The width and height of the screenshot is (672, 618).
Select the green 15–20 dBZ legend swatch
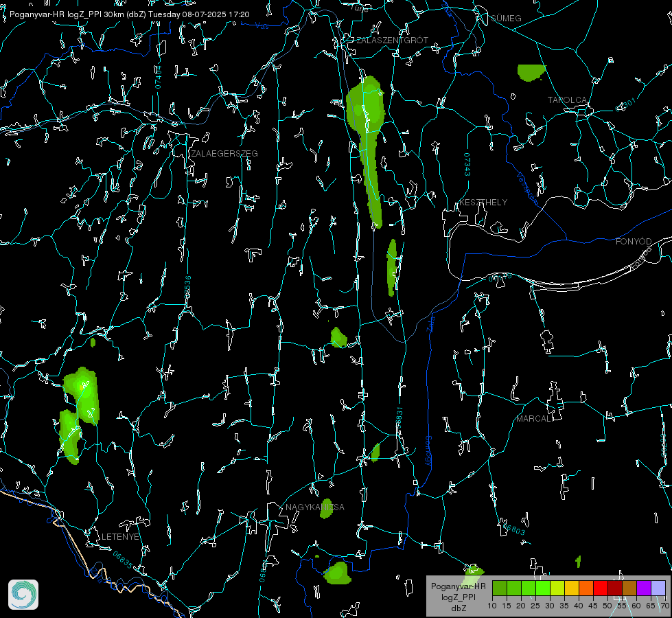coord(514,588)
